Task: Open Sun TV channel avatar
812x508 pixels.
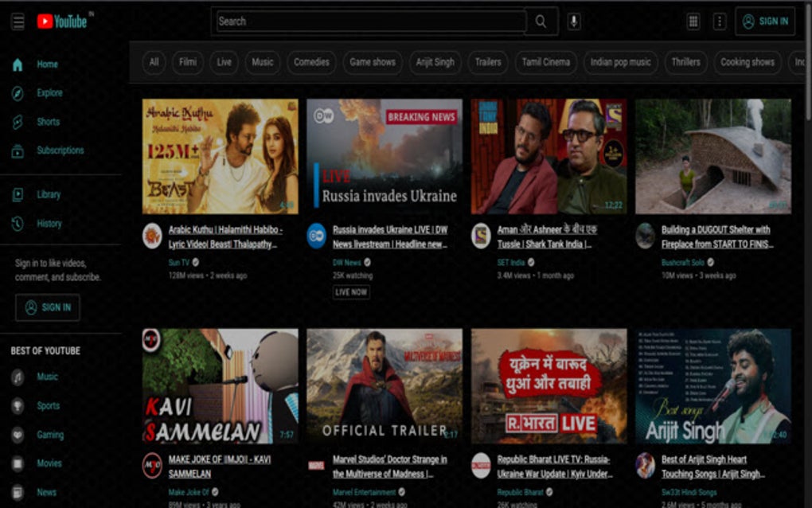Action: tap(152, 236)
